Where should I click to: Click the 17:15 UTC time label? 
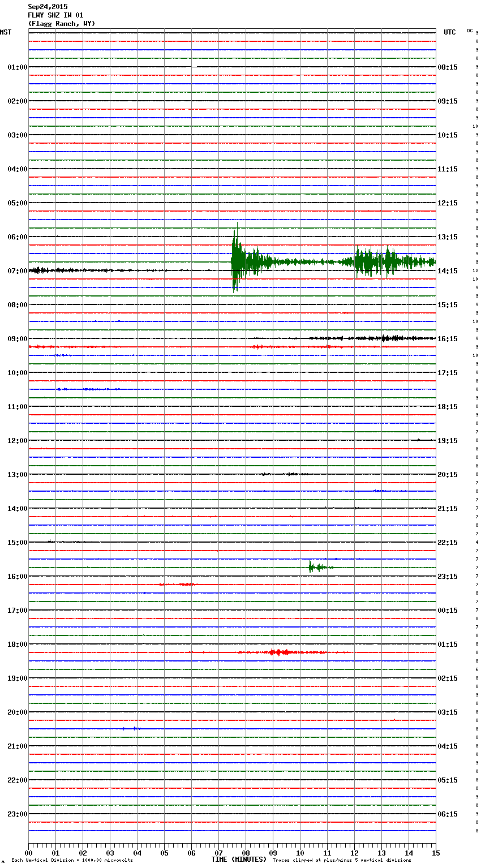448,373
